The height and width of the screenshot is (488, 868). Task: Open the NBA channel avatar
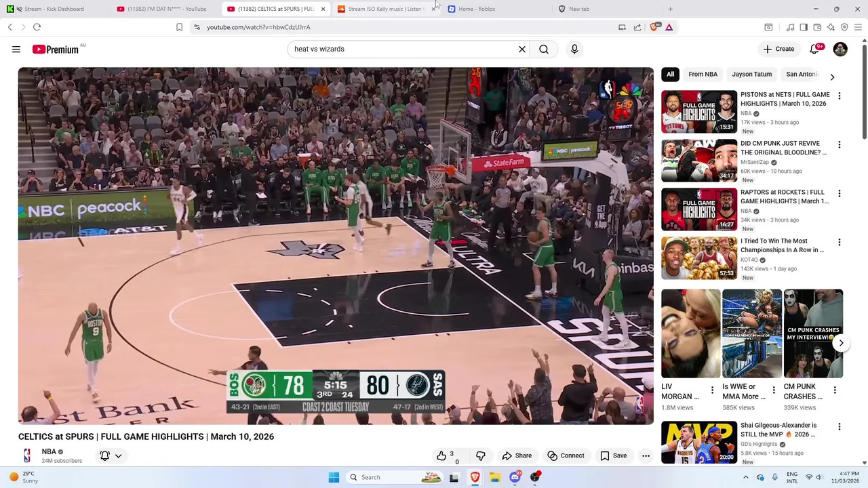click(x=27, y=455)
